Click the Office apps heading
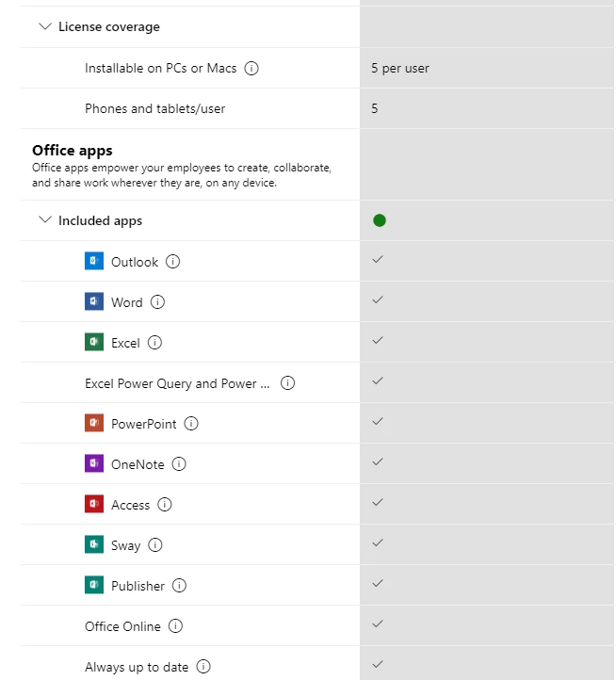This screenshot has height=680, width=616. (x=72, y=151)
